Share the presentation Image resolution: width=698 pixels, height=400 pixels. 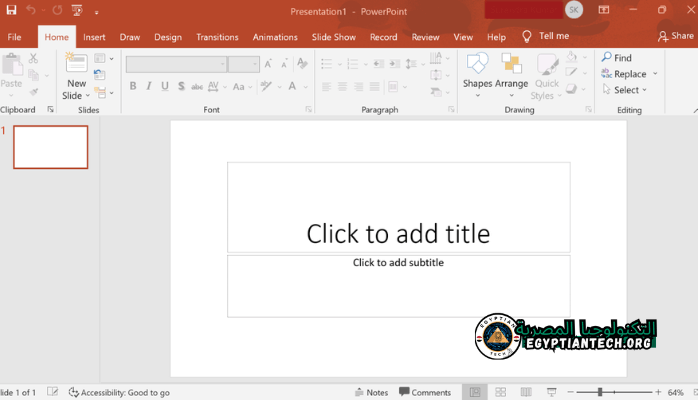pos(675,36)
